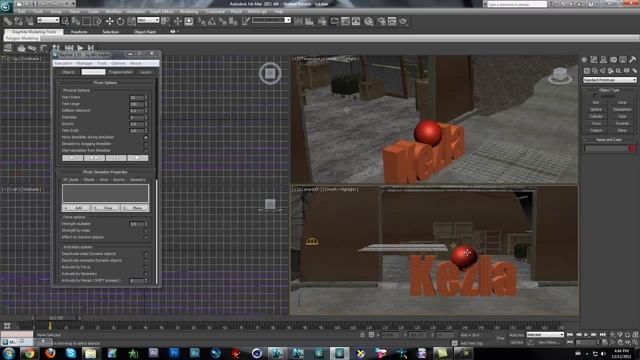Viewport: 640px width, 360px height.
Task: Open the Freeform ribbon tab
Action: (79, 31)
